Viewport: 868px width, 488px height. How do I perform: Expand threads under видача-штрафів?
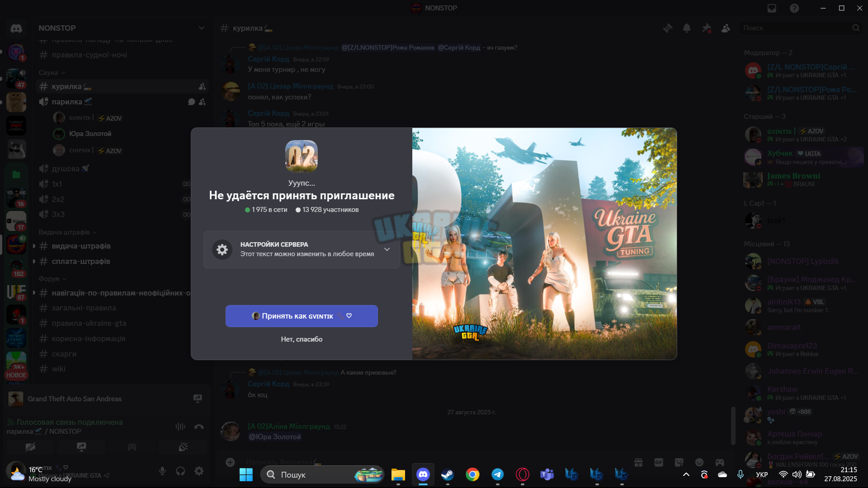34,246
